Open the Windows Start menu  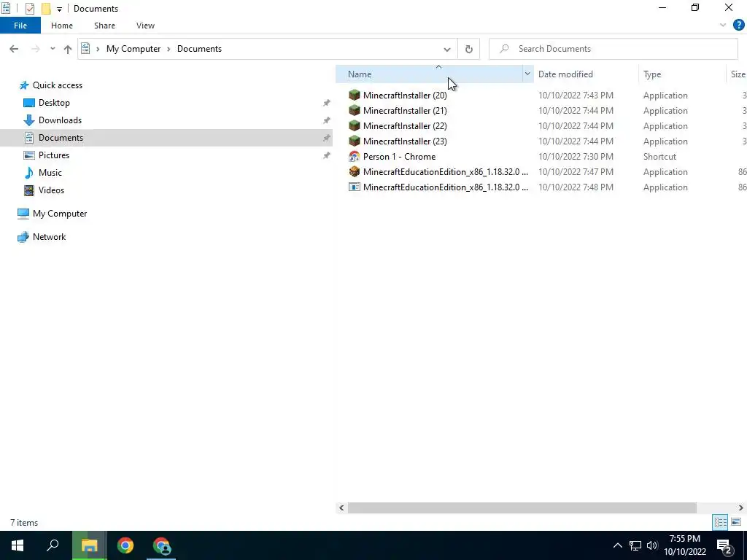point(18,545)
